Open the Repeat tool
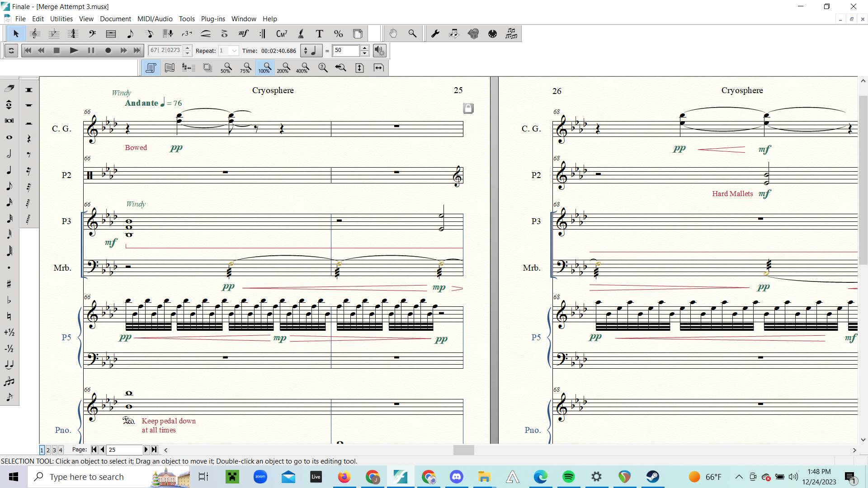Image resolution: width=868 pixels, height=488 pixels. click(262, 34)
